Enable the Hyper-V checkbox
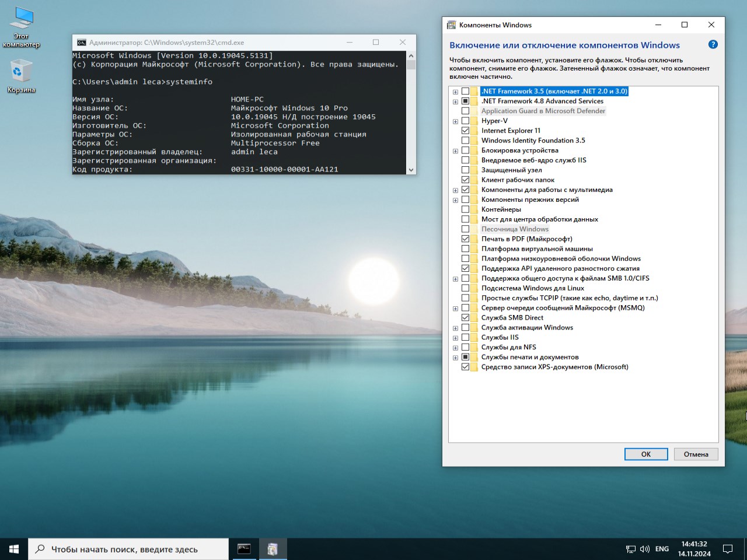The height and width of the screenshot is (560, 747). (x=465, y=121)
